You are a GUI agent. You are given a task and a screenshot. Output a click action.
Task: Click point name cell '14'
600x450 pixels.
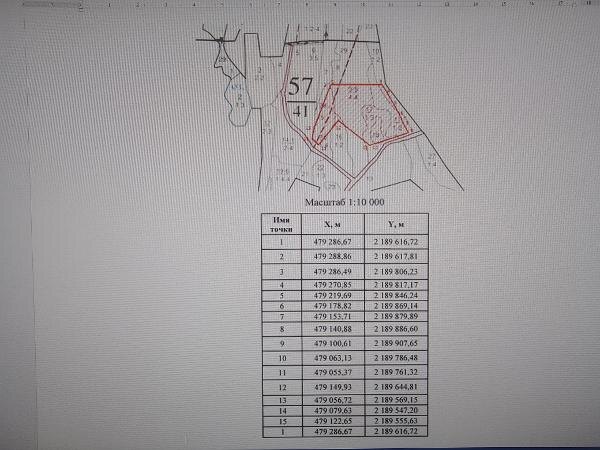pos(282,411)
